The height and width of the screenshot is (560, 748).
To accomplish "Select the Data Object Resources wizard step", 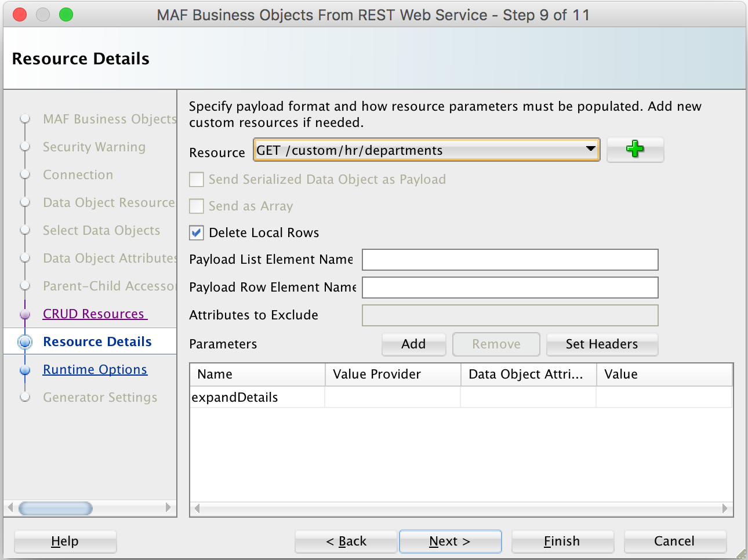I will pyautogui.click(x=110, y=202).
